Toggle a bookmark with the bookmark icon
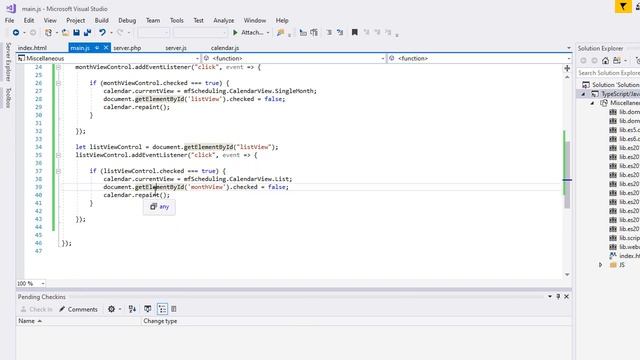The width and height of the screenshot is (640, 360). pyautogui.click(x=355, y=32)
